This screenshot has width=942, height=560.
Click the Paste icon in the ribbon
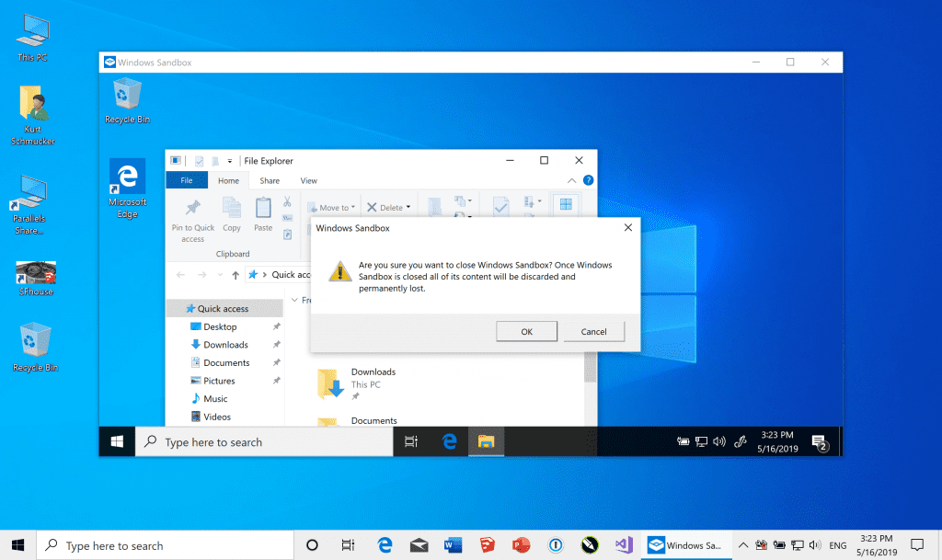(263, 207)
